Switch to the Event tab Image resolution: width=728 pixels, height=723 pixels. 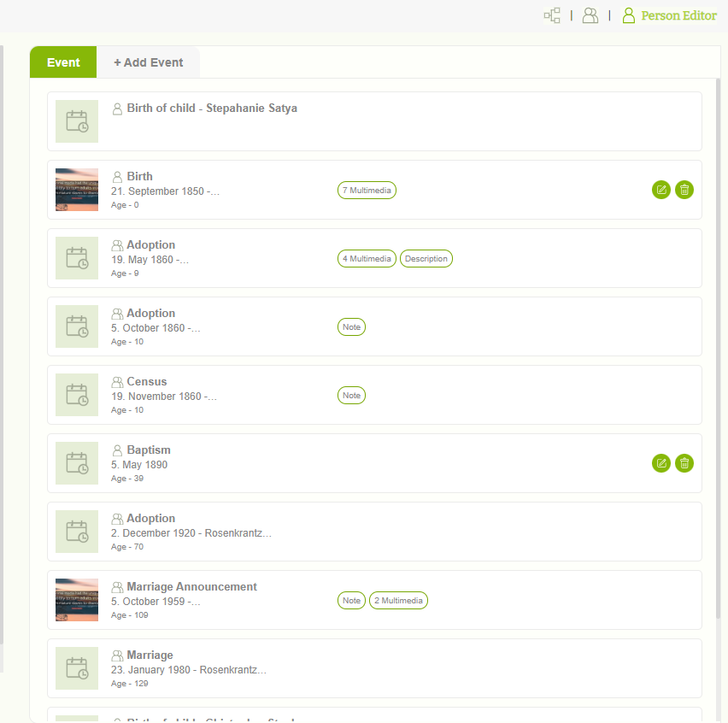pyautogui.click(x=63, y=62)
